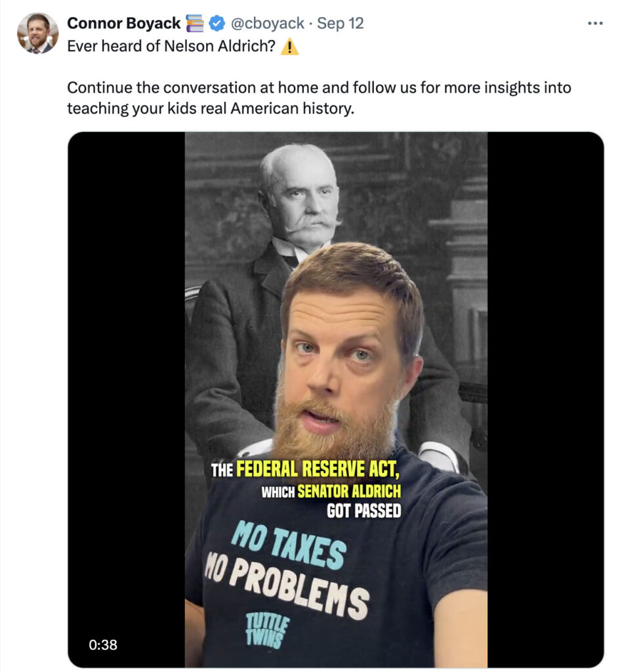Click Connor Boyack's profile avatar
The height and width of the screenshot is (672, 620).
click(x=37, y=33)
